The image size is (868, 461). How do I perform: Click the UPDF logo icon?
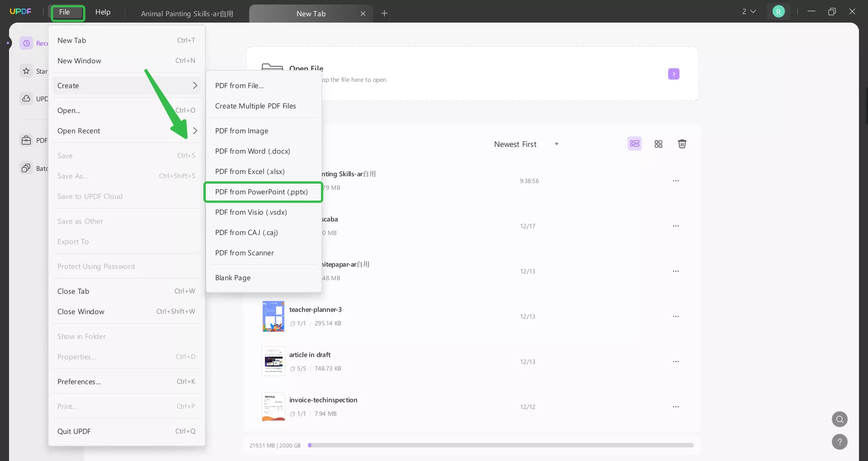tap(21, 11)
